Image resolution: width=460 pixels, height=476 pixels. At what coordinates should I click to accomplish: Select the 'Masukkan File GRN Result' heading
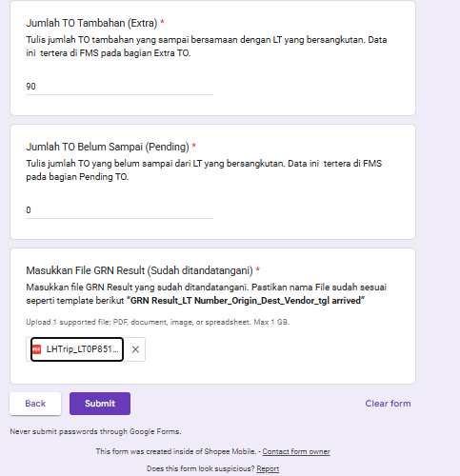tap(139, 270)
